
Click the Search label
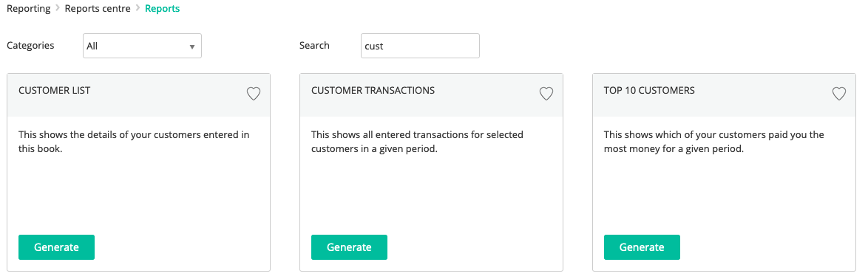[x=314, y=45]
